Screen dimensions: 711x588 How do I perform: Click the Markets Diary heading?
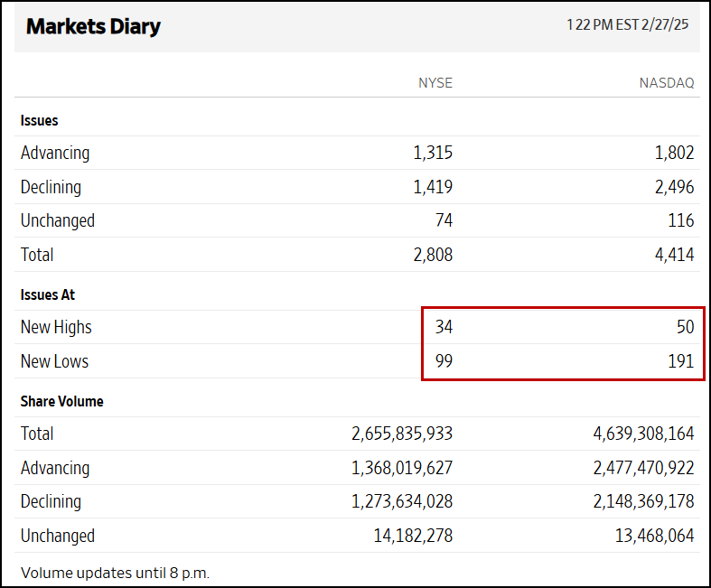pos(93,27)
